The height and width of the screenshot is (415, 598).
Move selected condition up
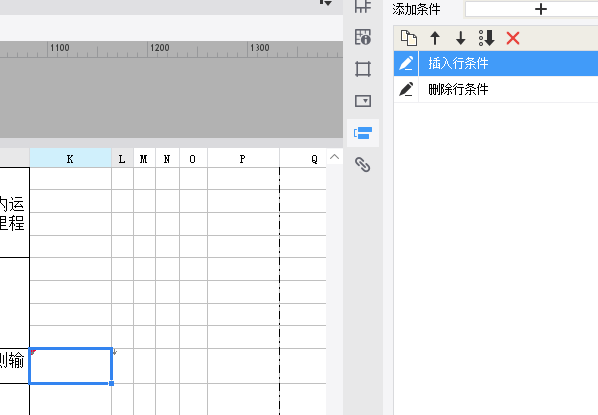pos(435,38)
